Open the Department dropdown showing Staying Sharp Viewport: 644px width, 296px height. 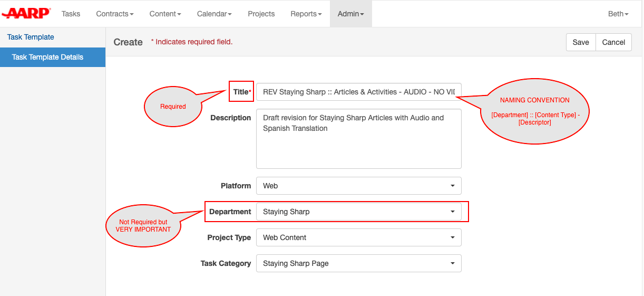tap(359, 212)
